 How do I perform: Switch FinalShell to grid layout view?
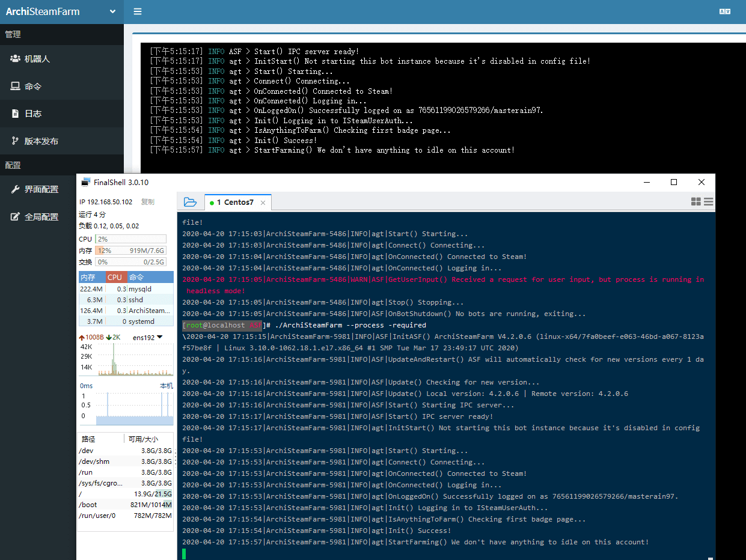(696, 202)
